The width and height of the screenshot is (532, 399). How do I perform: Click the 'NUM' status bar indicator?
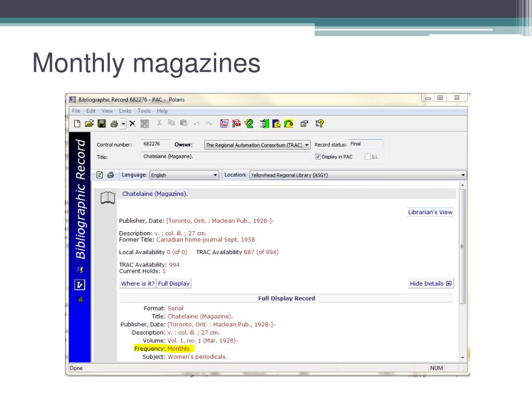(436, 368)
